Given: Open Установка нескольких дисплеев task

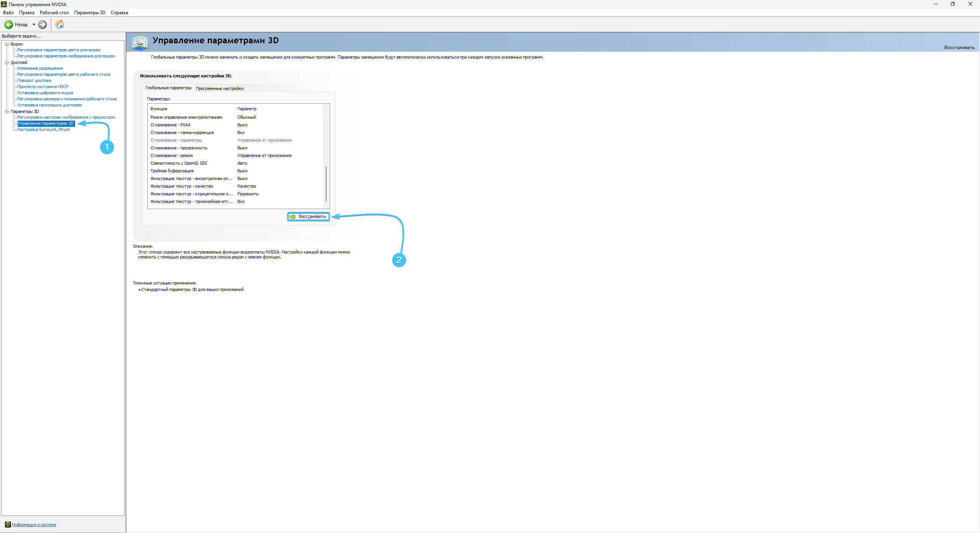Looking at the screenshot, I should [49, 105].
